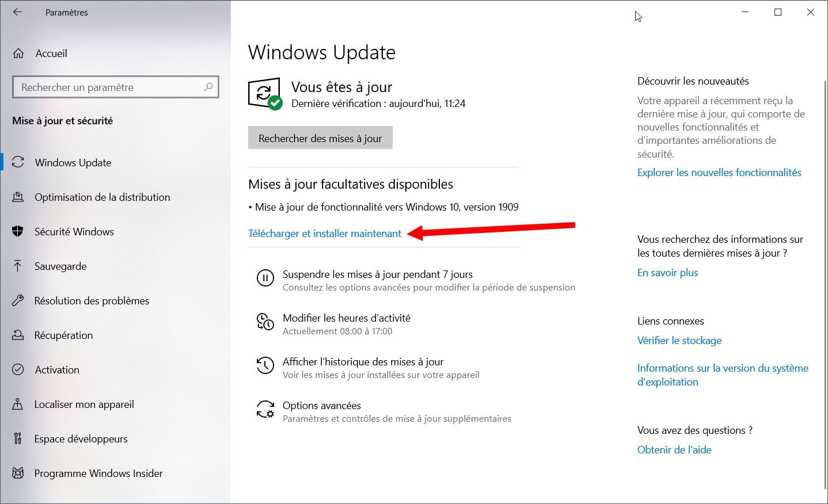Open Options avancées
Viewport: 828px width, 504px height.
coord(322,405)
